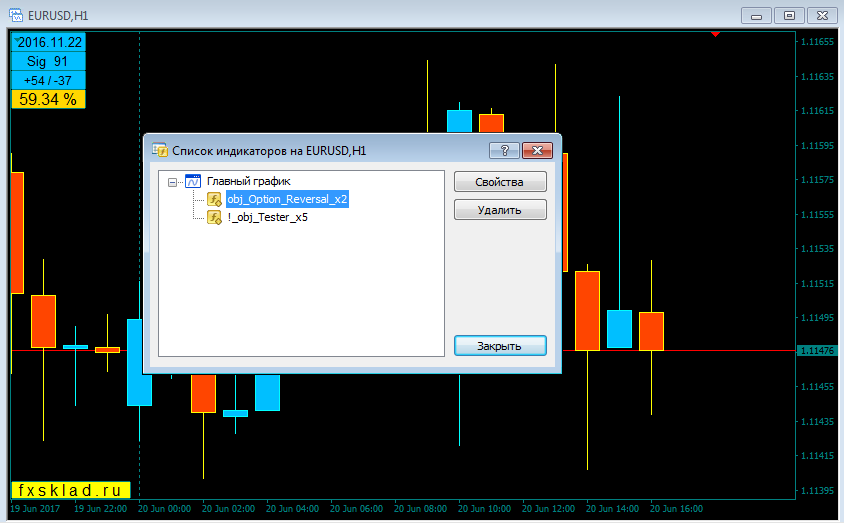Click the EURUSD,H1 chart window icon
Image resolution: width=844 pixels, height=523 pixels.
pos(16,15)
